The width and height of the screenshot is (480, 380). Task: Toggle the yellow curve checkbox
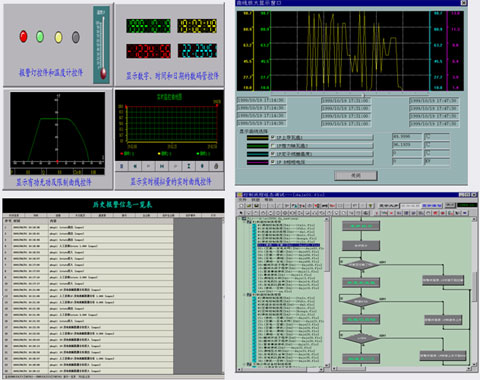tap(273, 137)
